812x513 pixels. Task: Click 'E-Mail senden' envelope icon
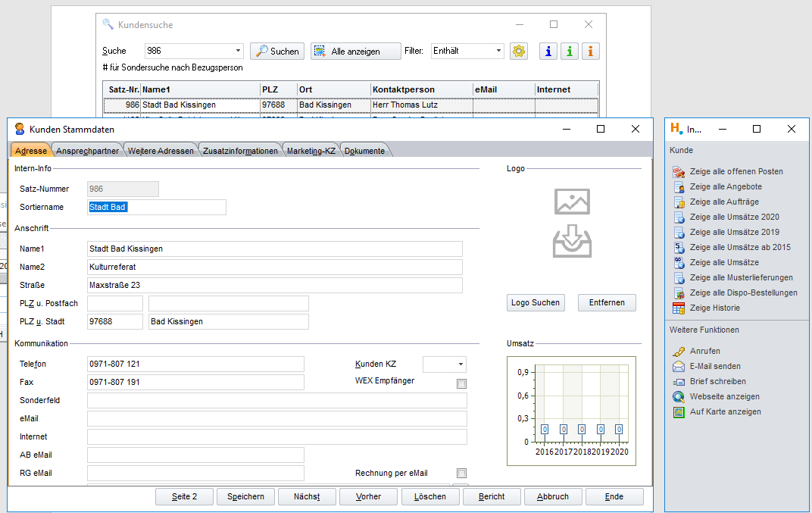coord(679,366)
